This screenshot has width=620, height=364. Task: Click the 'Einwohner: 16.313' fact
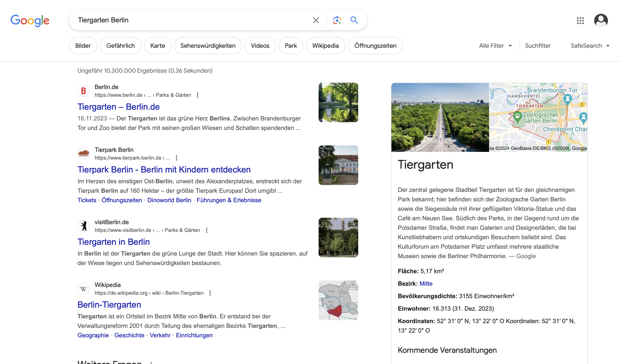446,309
